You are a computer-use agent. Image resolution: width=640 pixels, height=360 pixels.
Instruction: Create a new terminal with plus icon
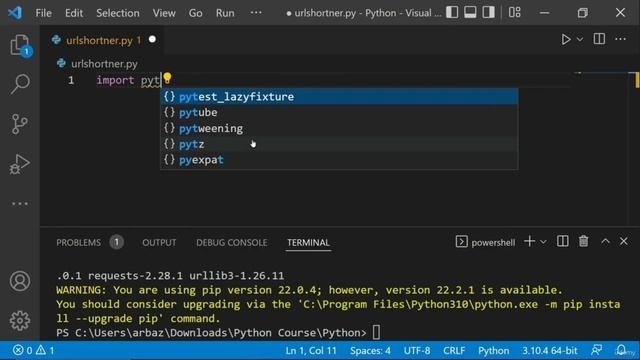pos(529,242)
